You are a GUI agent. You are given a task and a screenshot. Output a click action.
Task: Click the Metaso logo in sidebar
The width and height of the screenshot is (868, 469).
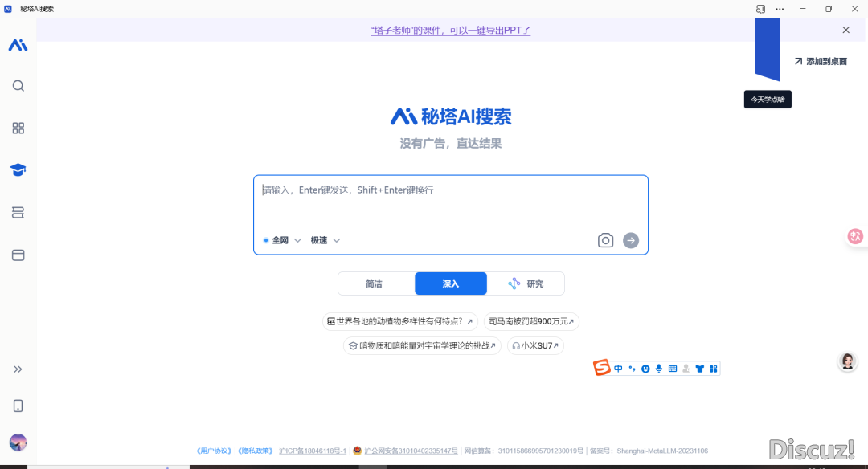point(18,45)
